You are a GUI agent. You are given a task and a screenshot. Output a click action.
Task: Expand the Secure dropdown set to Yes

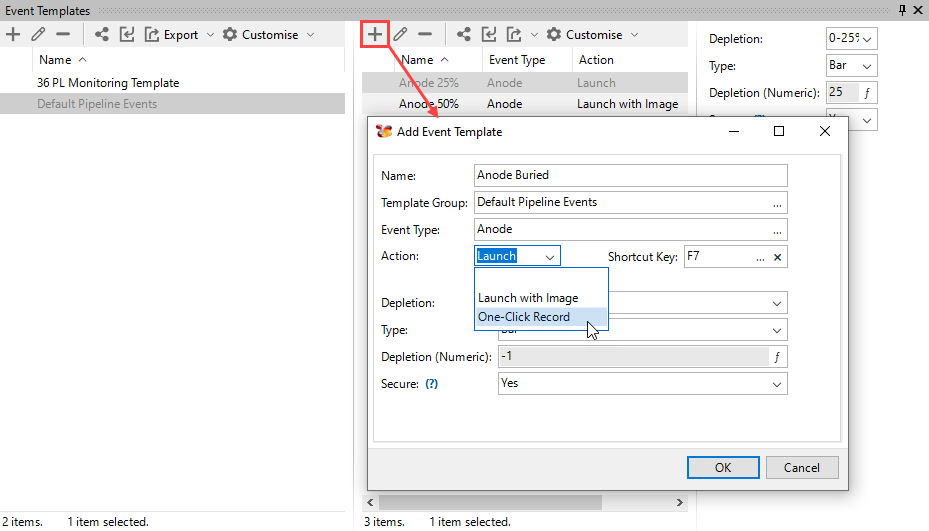pos(642,384)
